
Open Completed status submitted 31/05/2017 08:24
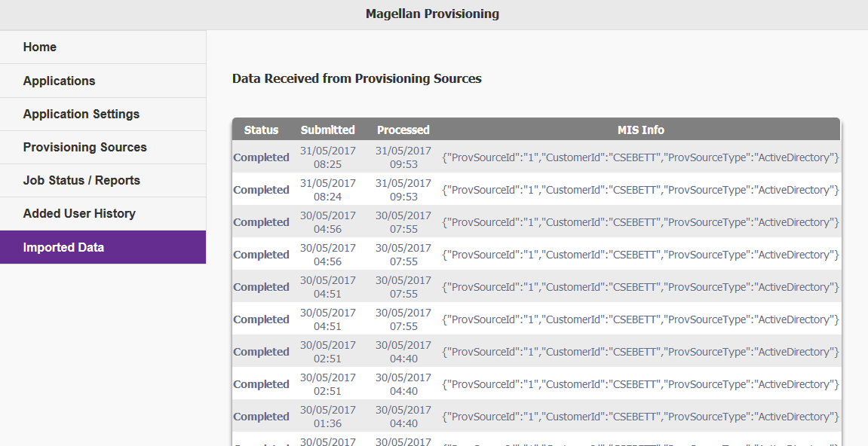pyautogui.click(x=261, y=190)
